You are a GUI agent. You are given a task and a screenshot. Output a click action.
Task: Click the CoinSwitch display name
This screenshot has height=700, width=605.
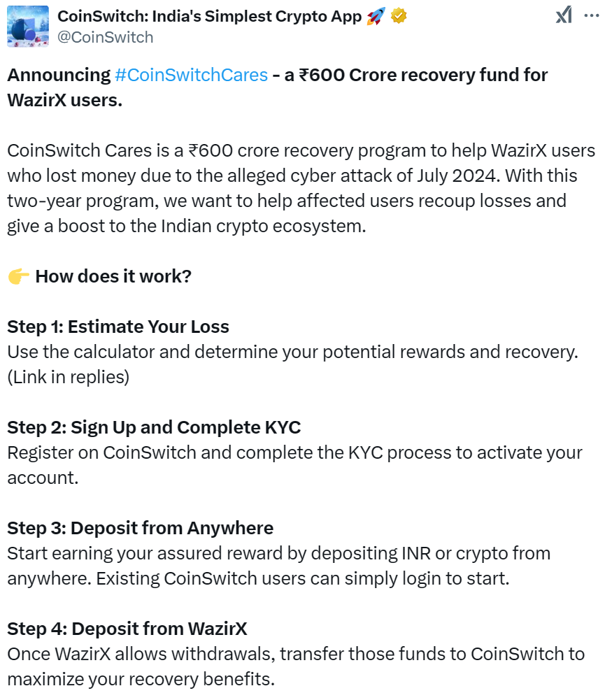coord(208,15)
